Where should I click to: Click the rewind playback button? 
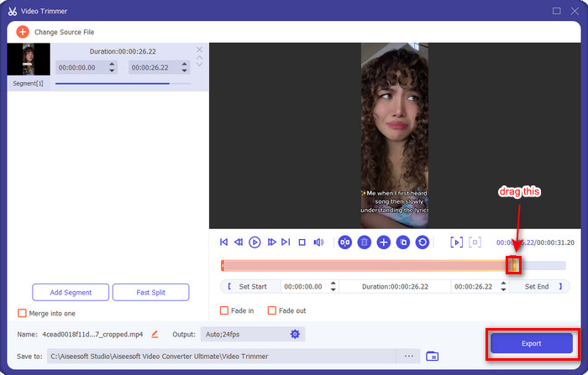click(239, 242)
